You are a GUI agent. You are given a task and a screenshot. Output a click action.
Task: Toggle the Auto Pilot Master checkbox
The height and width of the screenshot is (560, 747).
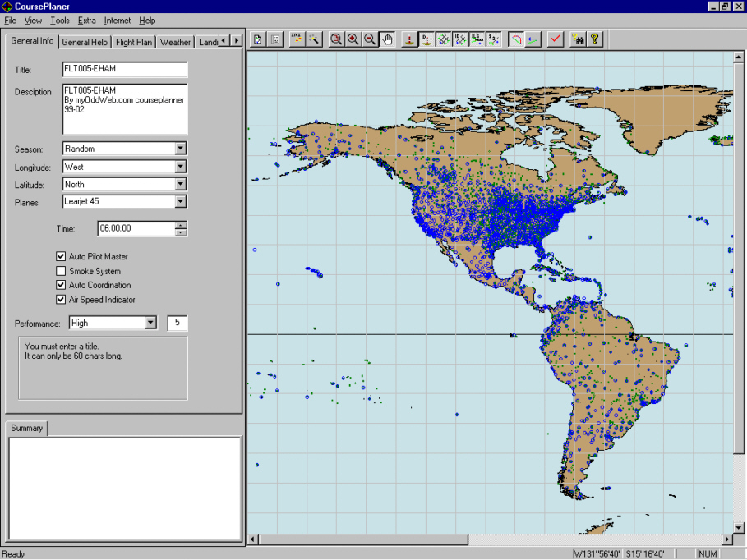point(61,256)
